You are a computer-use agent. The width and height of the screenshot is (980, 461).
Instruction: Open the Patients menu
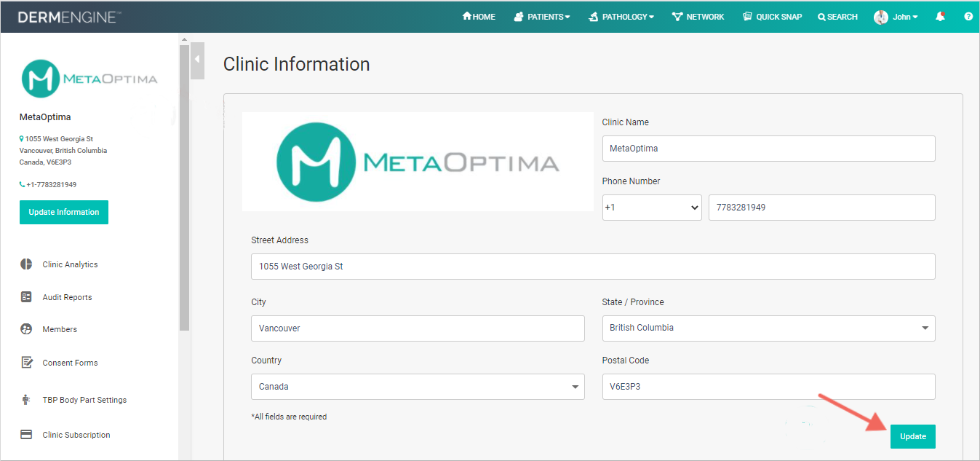coord(541,17)
